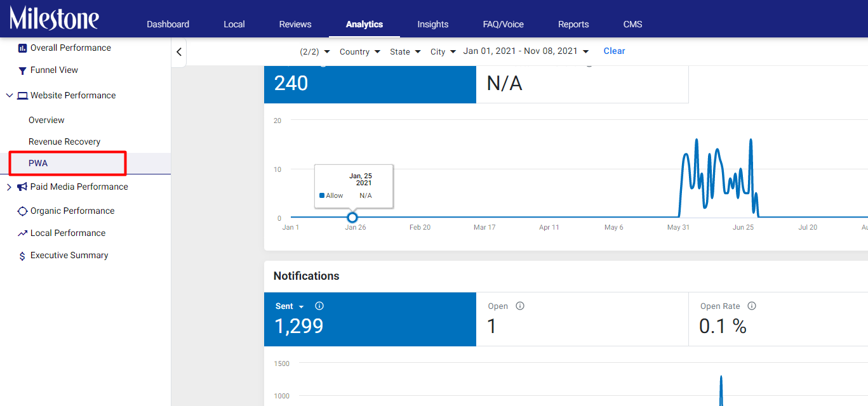This screenshot has width=868, height=406.
Task: Go to the FAQ/Voice tab
Action: click(x=504, y=24)
